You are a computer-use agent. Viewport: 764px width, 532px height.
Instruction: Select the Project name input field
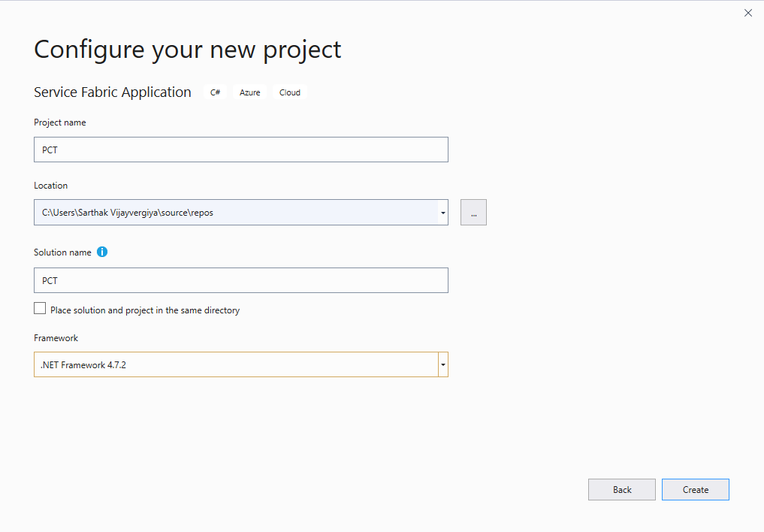(240, 150)
